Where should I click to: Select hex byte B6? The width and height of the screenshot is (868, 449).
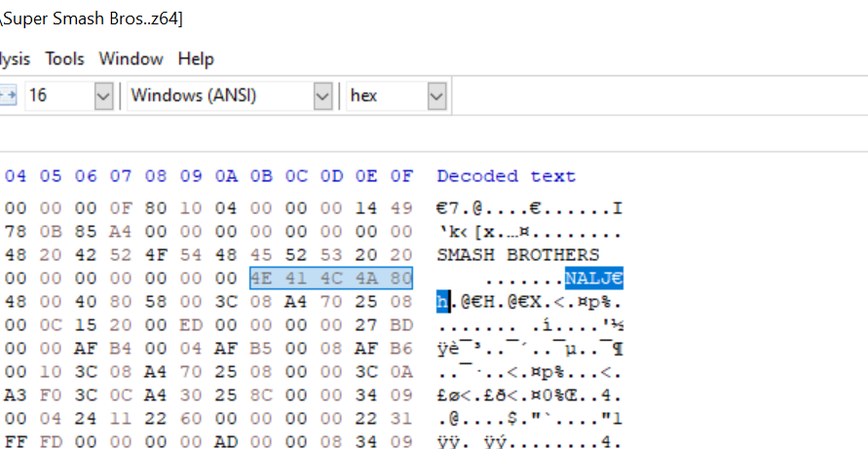[x=401, y=349]
